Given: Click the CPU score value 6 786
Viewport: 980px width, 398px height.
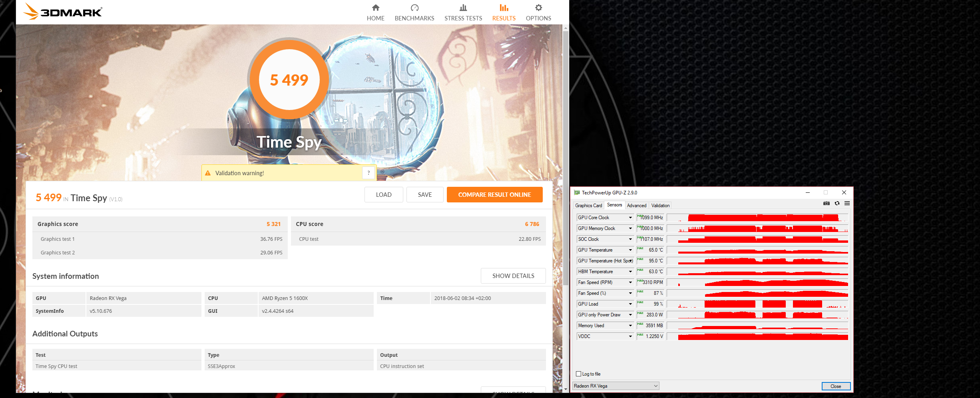Looking at the screenshot, I should coord(532,224).
